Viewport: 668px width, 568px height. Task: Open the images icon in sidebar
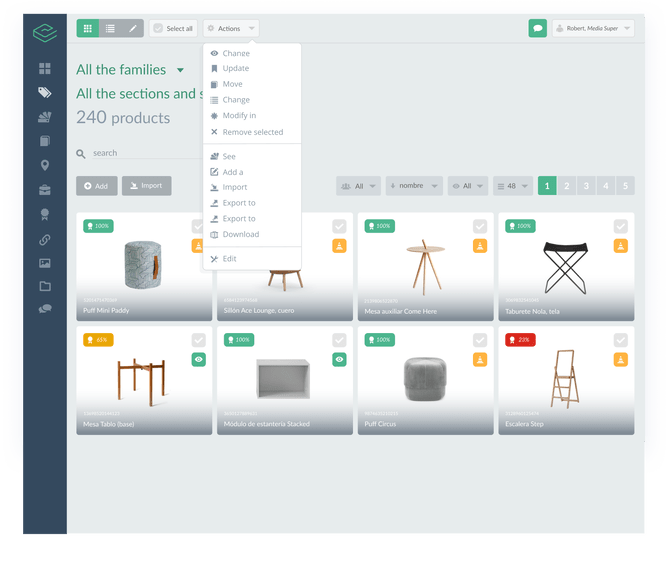[x=45, y=263]
